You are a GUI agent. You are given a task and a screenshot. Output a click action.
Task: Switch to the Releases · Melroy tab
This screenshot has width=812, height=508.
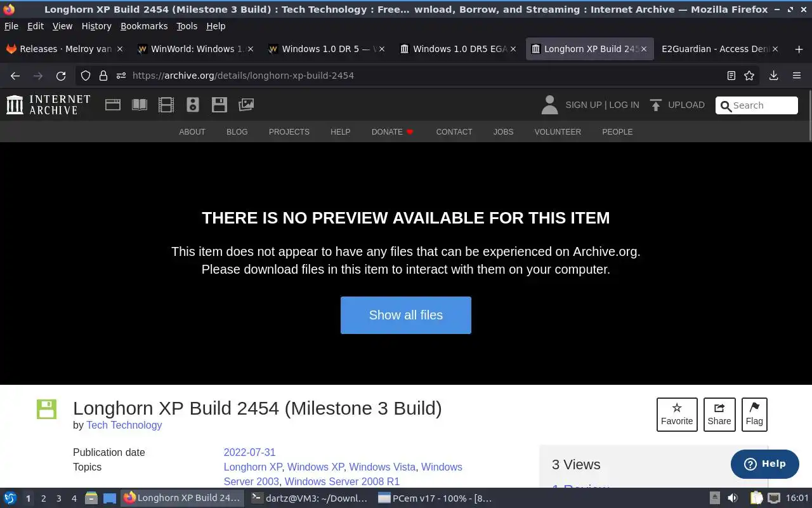[63, 49]
